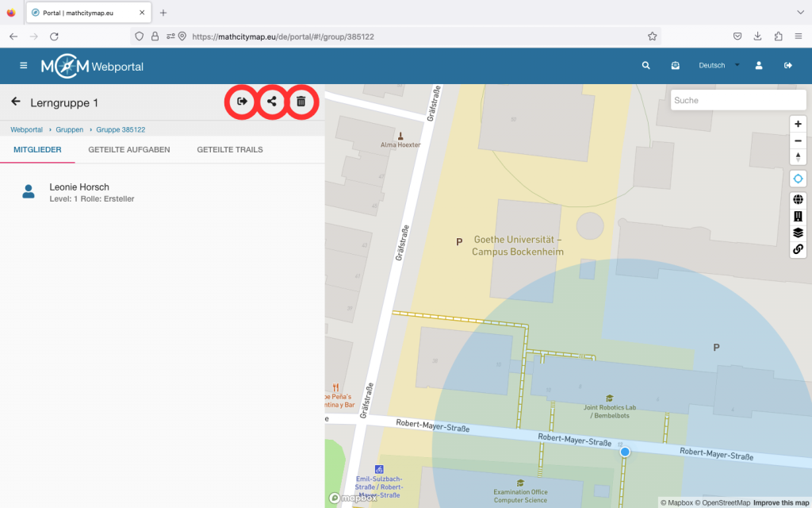Share Lerngruppe 1 via share icon

coord(272,102)
